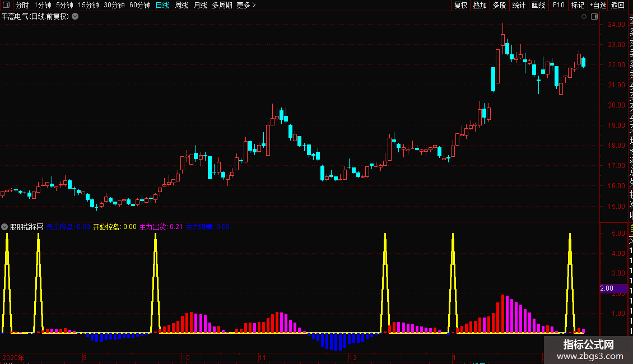This screenshot has height=364, width=633.
Task: Select the 60分钟 period
Action: click(139, 5)
